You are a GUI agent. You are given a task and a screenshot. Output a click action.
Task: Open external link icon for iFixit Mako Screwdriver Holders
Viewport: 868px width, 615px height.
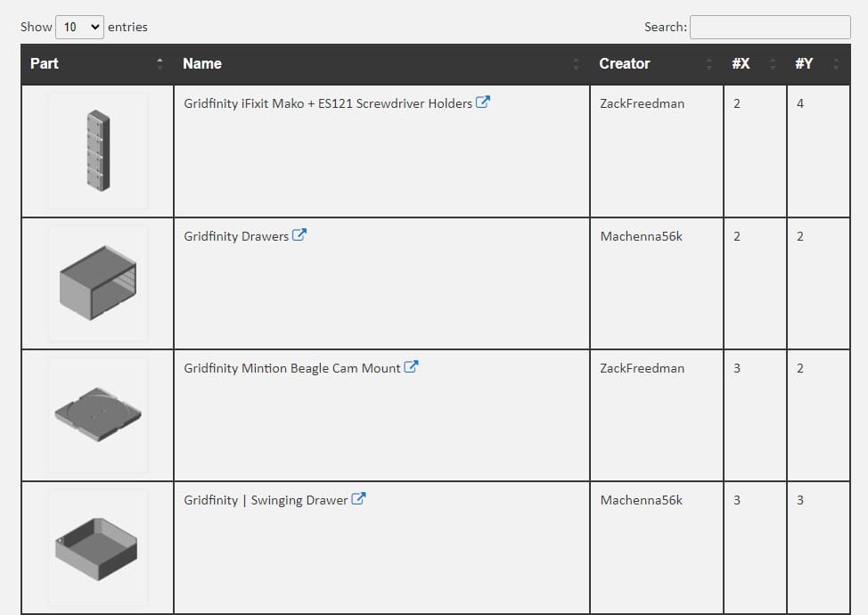(483, 102)
